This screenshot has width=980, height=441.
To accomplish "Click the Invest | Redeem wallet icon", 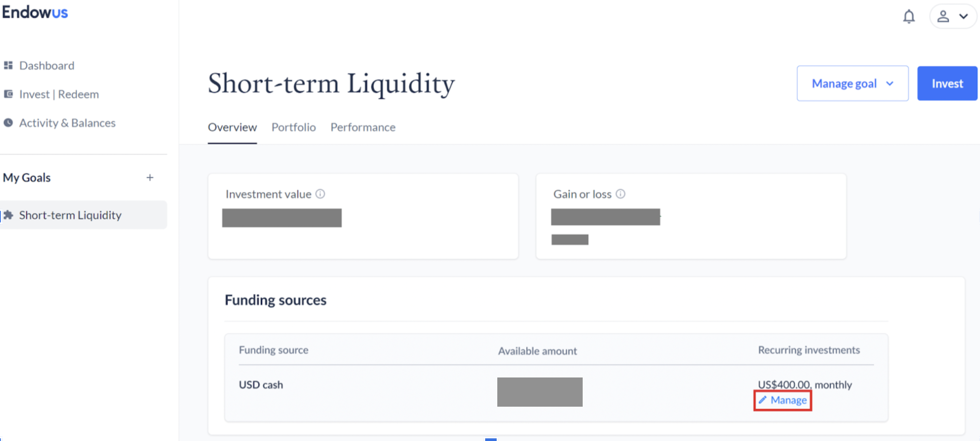I will (x=8, y=94).
